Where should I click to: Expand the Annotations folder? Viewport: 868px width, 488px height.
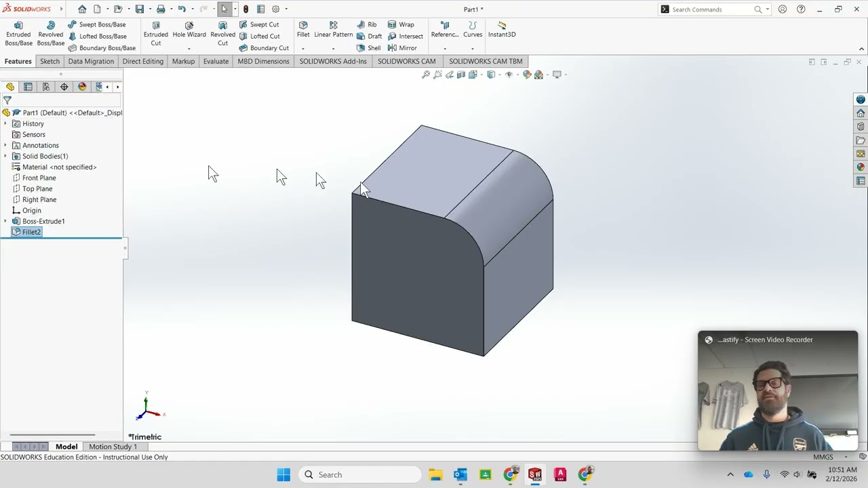point(5,145)
